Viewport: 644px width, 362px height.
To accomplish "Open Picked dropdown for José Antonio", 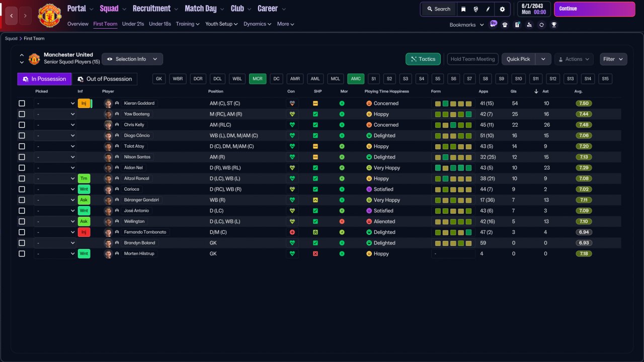I will (x=55, y=211).
